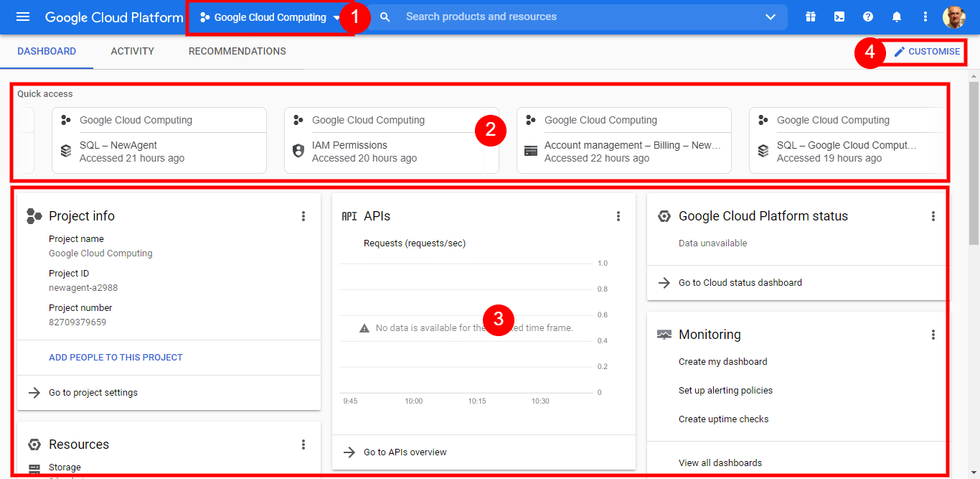Viewport: 980px width, 479px height.
Task: Open the hamburger navigation menu
Action: [23, 17]
